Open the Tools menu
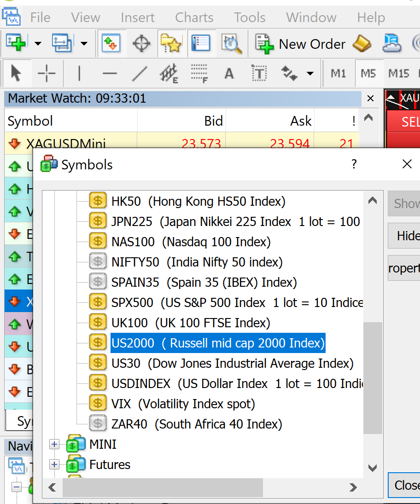This screenshot has width=420, height=504. [250, 17]
